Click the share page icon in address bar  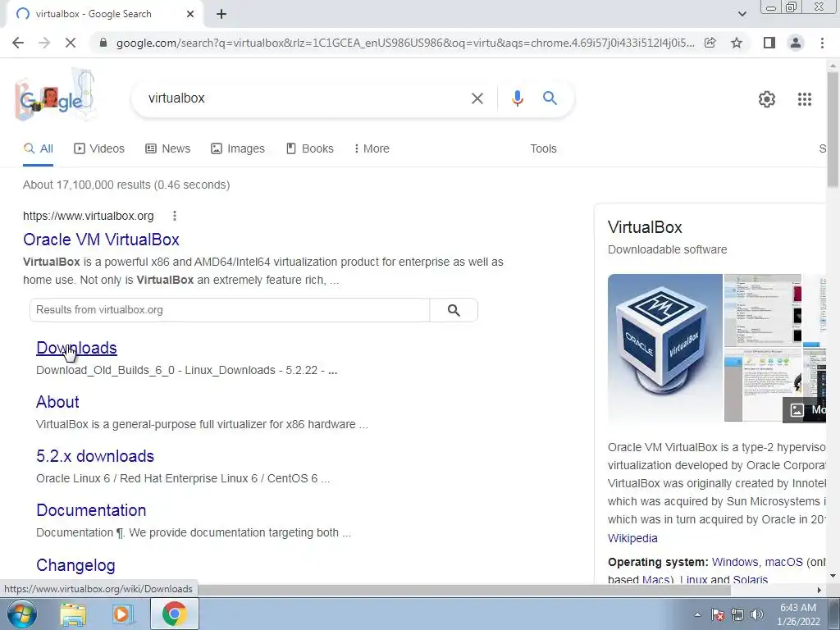(710, 43)
